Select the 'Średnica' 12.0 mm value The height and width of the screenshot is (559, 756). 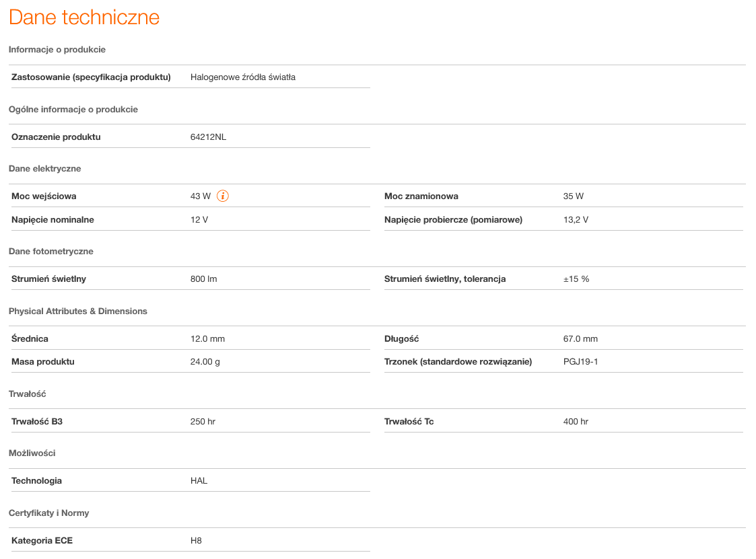click(207, 339)
